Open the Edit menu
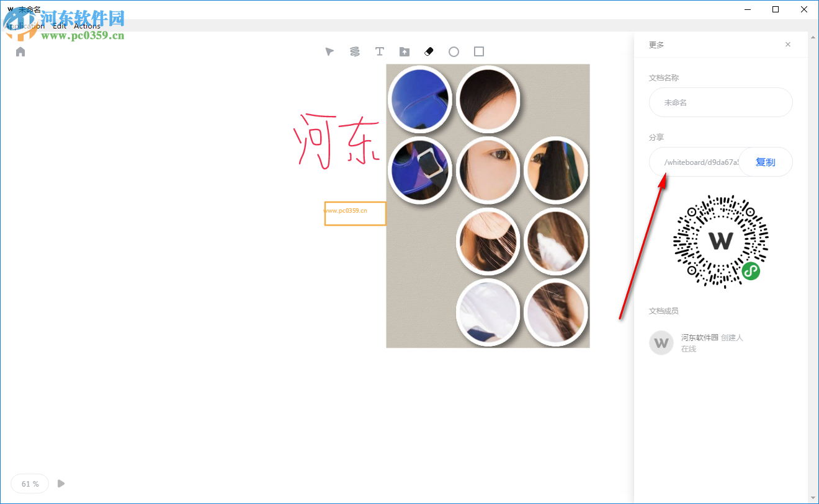This screenshot has width=819, height=504. click(x=60, y=26)
